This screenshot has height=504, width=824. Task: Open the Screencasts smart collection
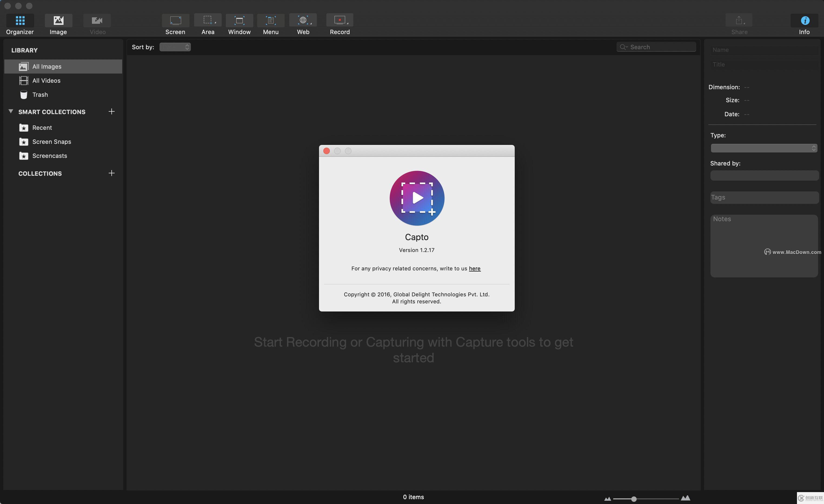pos(49,156)
